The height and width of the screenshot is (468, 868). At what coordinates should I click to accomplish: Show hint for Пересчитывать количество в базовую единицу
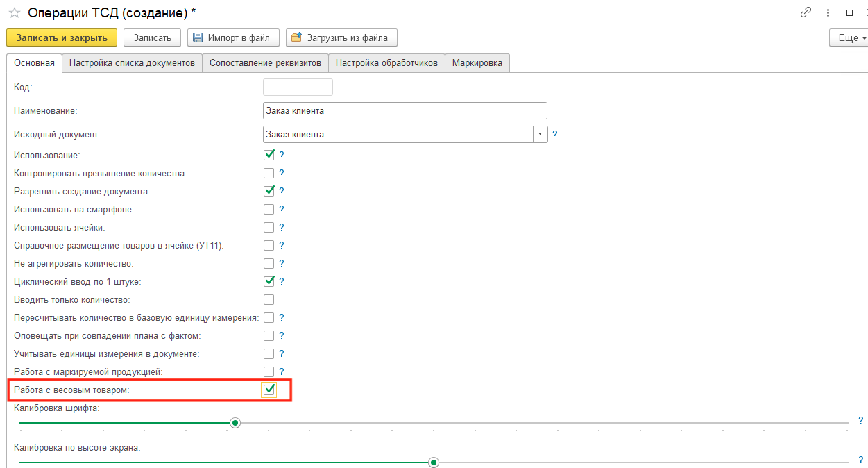282,317
